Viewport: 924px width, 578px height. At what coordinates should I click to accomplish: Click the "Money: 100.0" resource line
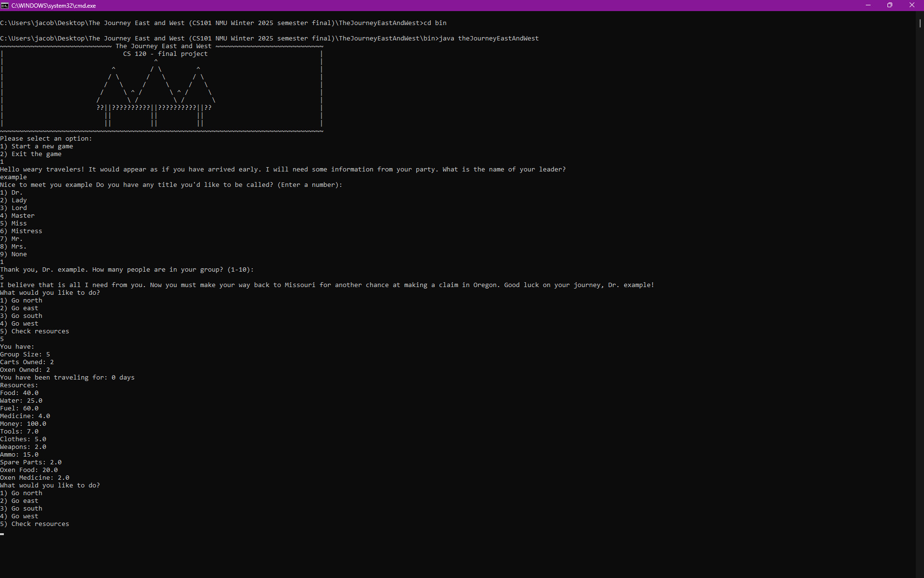[23, 423]
